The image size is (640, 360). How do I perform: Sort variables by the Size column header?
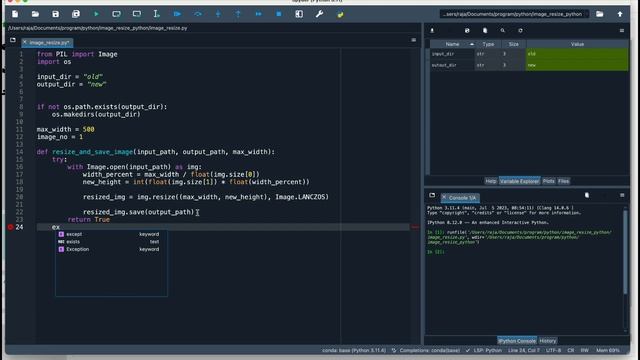(x=514, y=44)
